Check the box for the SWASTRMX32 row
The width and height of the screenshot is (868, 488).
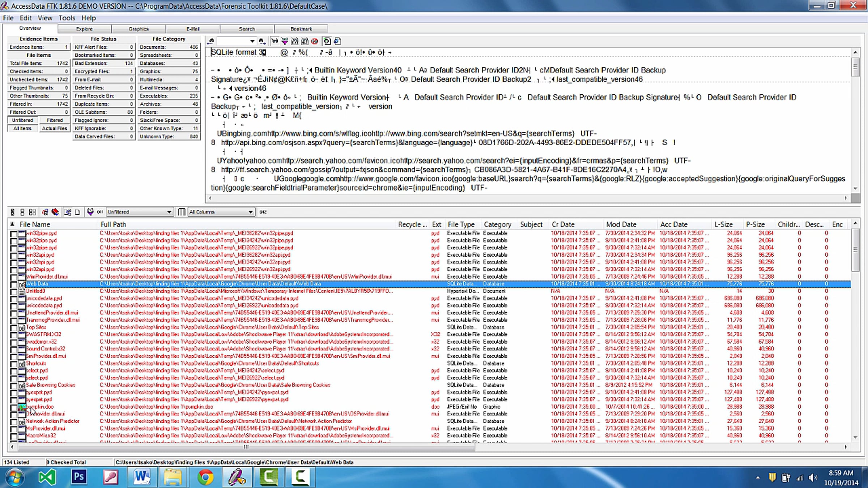pos(13,335)
